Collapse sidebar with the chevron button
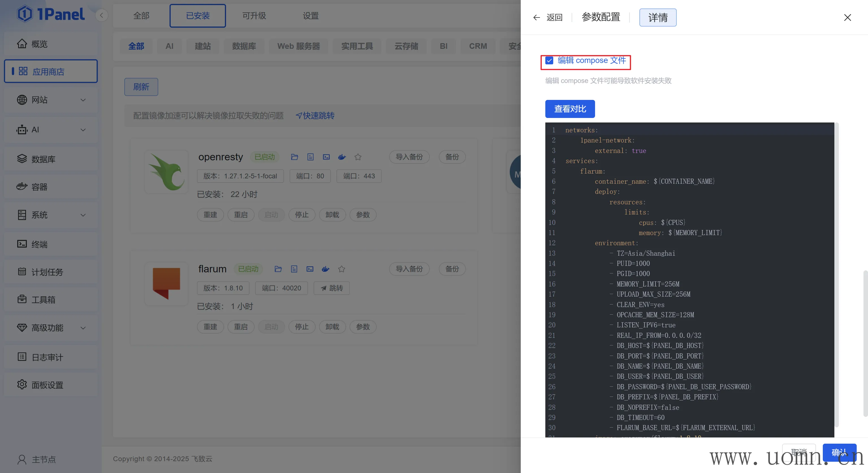The width and height of the screenshot is (868, 473). tap(101, 15)
